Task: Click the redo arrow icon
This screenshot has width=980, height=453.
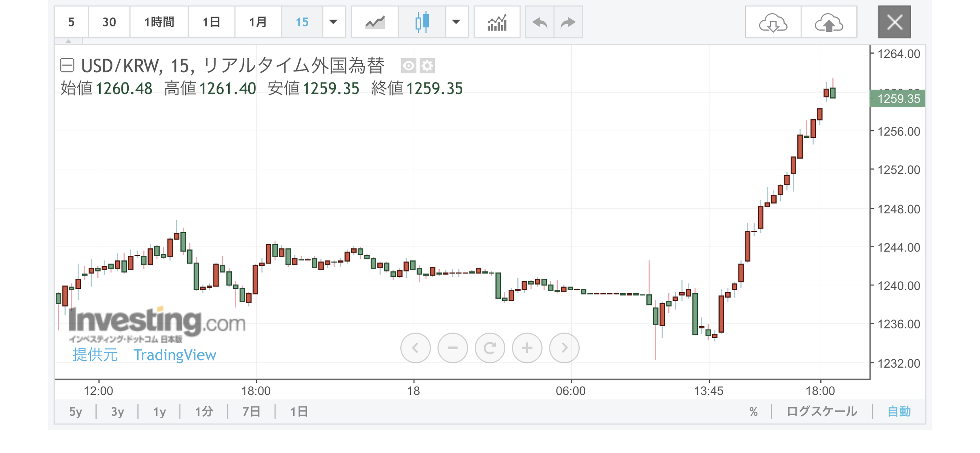Action: click(568, 22)
